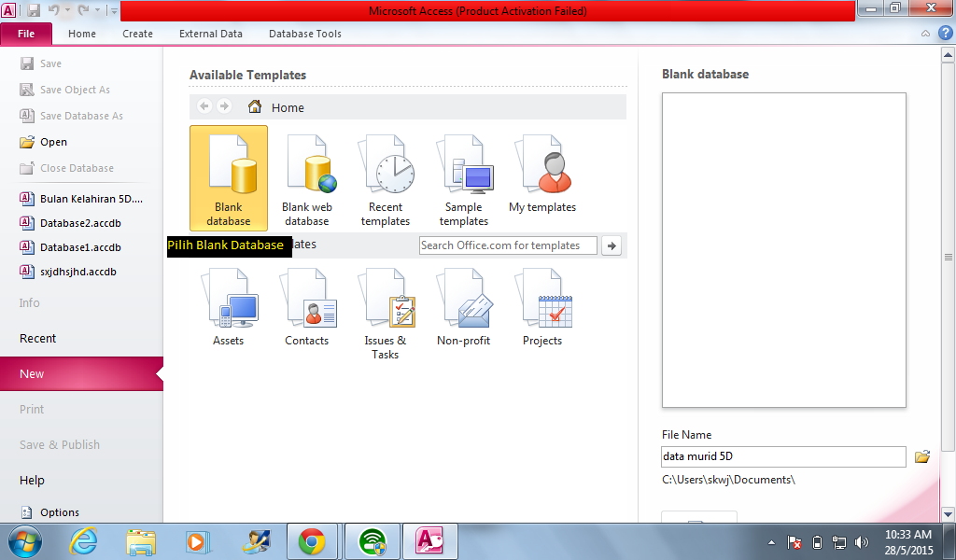
Task: Click Undo in the Quick Access Toolbar
Action: tap(53, 10)
